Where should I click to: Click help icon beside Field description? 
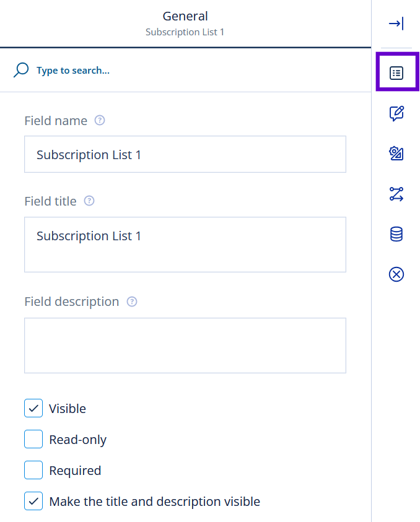pyautogui.click(x=132, y=302)
